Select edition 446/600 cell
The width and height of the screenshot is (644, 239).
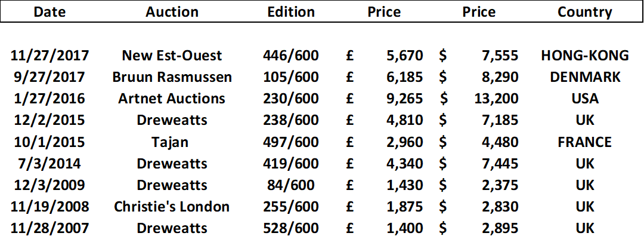[x=291, y=55]
